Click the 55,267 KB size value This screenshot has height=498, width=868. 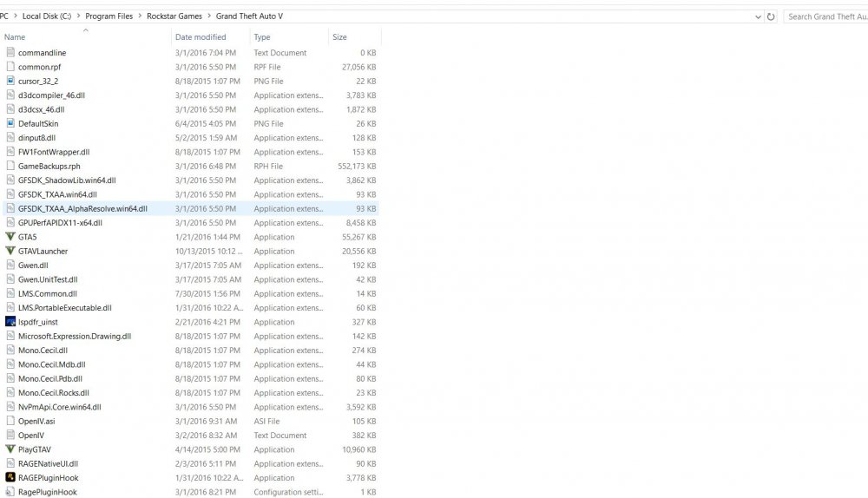[359, 237]
